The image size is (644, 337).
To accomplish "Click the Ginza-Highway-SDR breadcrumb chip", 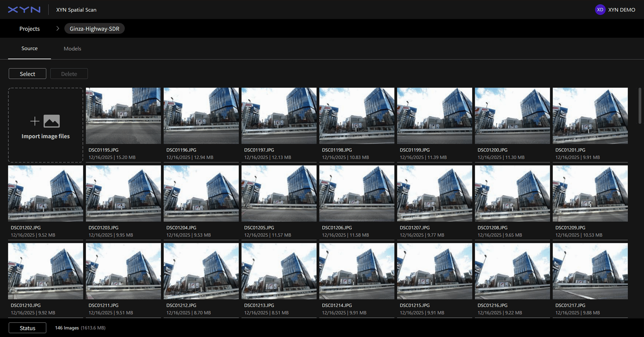I will pos(94,29).
